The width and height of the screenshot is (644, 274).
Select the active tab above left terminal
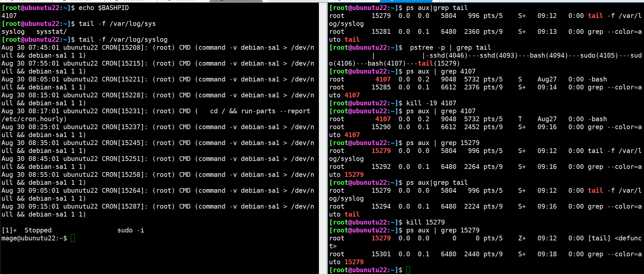pyautogui.click(x=236, y=1)
